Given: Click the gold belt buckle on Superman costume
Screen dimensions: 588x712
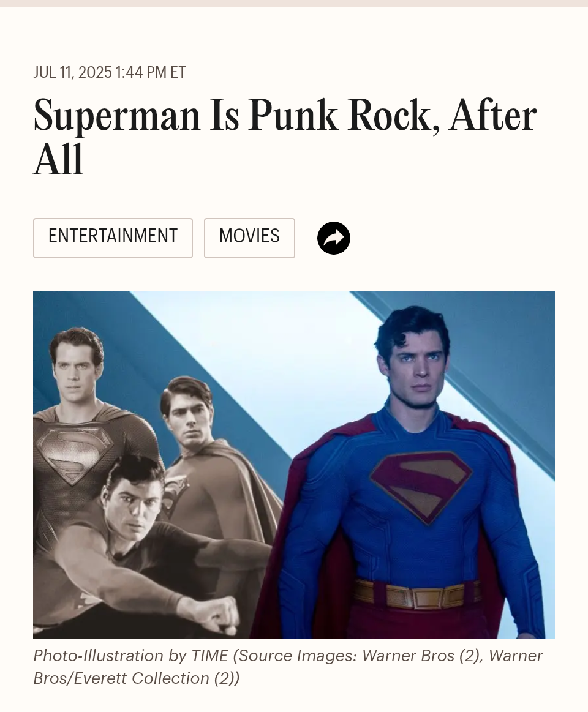Looking at the screenshot, I should [416, 596].
